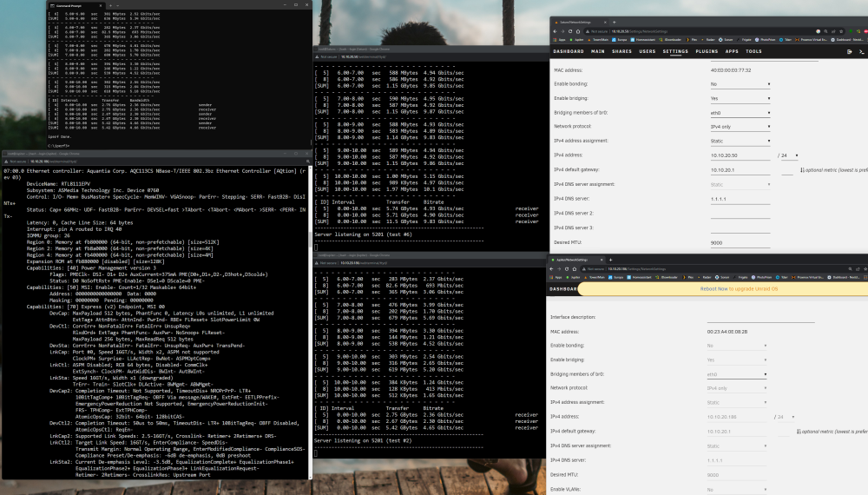Go to home page in Jupiter browser window
868x495 pixels.
click(x=574, y=269)
